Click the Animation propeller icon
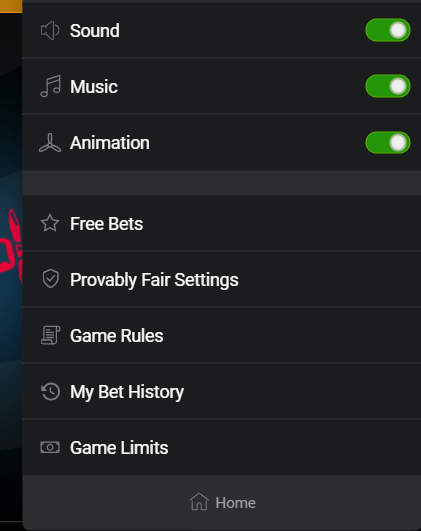Screen dimensions: 421x531 (x=50, y=143)
